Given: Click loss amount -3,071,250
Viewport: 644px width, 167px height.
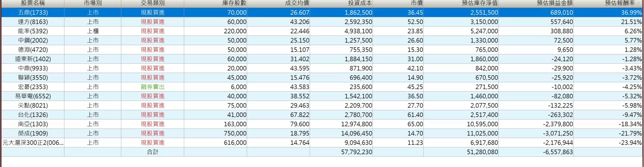Looking at the screenshot, I should 558,133.
